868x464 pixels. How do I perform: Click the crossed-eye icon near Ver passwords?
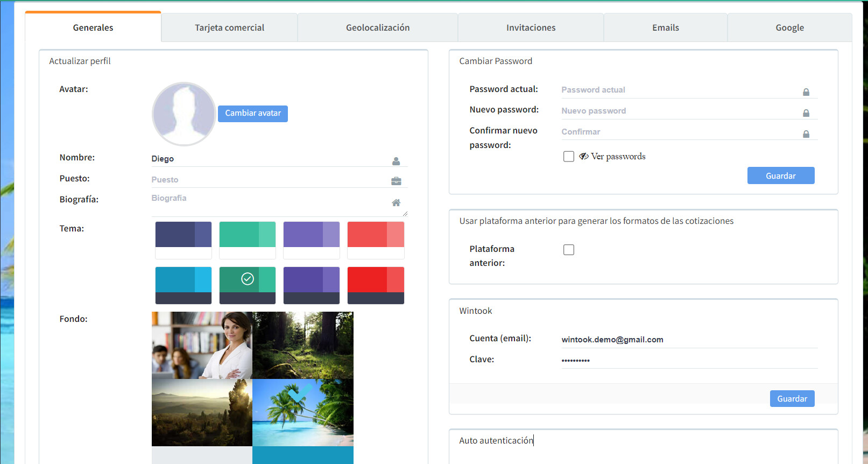pos(583,156)
